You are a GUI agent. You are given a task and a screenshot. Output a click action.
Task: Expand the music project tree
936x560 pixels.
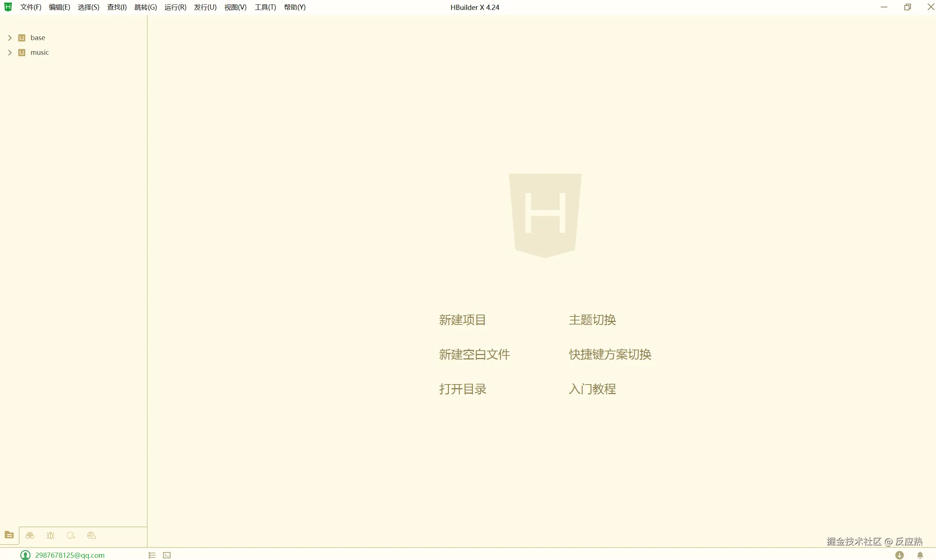(x=10, y=53)
